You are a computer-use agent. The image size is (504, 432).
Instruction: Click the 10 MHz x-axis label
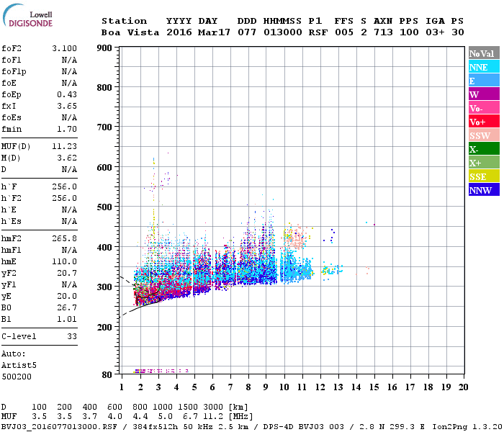click(284, 387)
